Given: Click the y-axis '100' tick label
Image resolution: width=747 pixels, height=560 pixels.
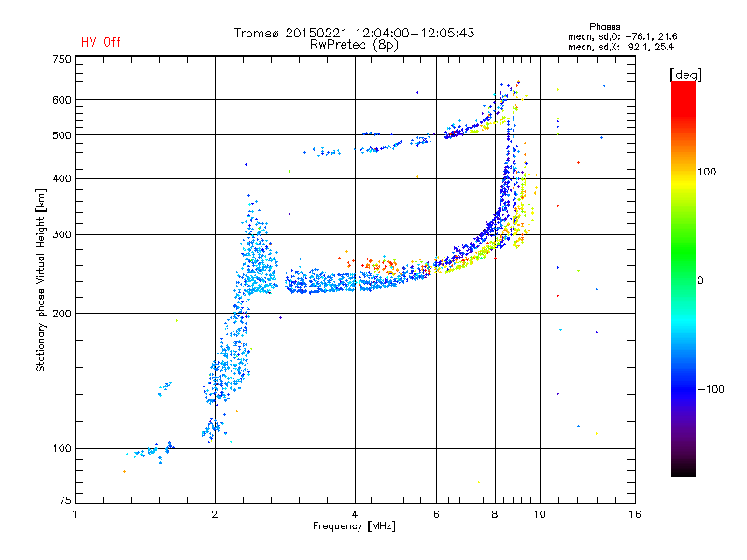Looking at the screenshot, I should pos(62,449).
